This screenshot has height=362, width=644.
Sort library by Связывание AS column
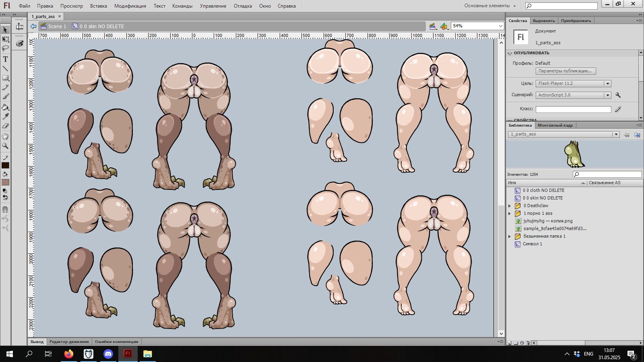[x=605, y=183]
